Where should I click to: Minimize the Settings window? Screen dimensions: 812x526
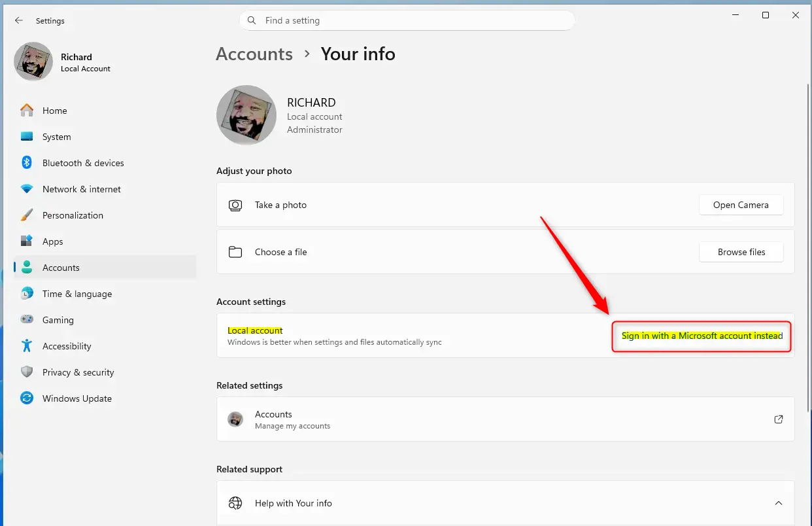736,15
